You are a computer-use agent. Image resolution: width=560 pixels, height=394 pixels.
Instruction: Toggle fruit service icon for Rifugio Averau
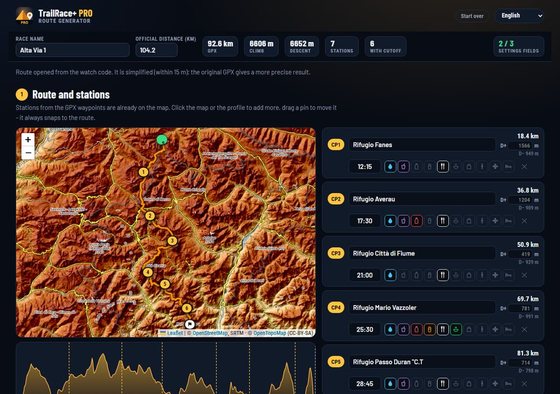pyautogui.click(x=403, y=221)
